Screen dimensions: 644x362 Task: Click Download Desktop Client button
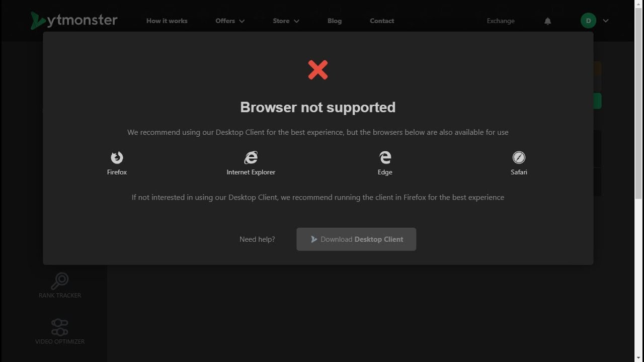356,239
